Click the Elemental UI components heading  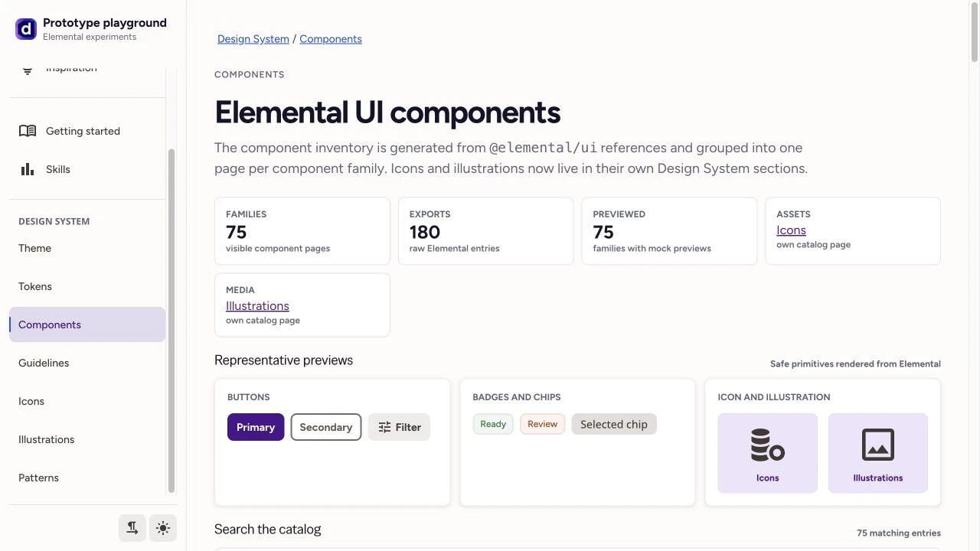(x=387, y=112)
